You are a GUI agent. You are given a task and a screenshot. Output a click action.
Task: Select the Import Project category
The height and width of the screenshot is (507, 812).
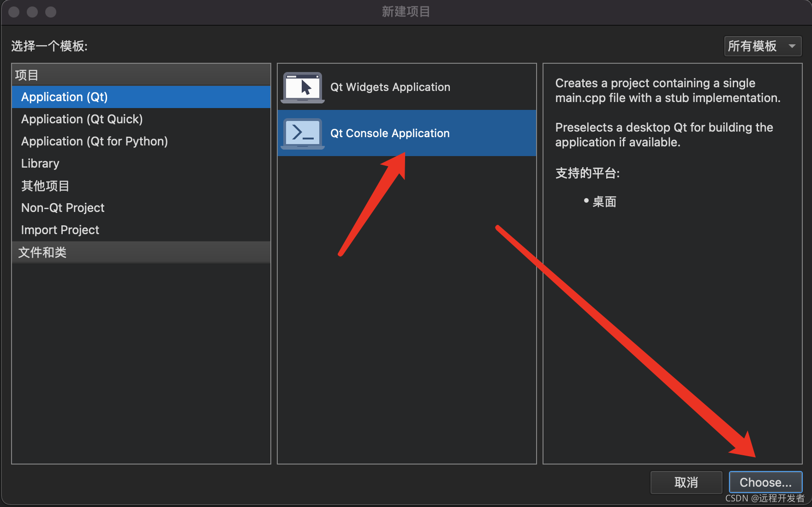[x=141, y=230]
